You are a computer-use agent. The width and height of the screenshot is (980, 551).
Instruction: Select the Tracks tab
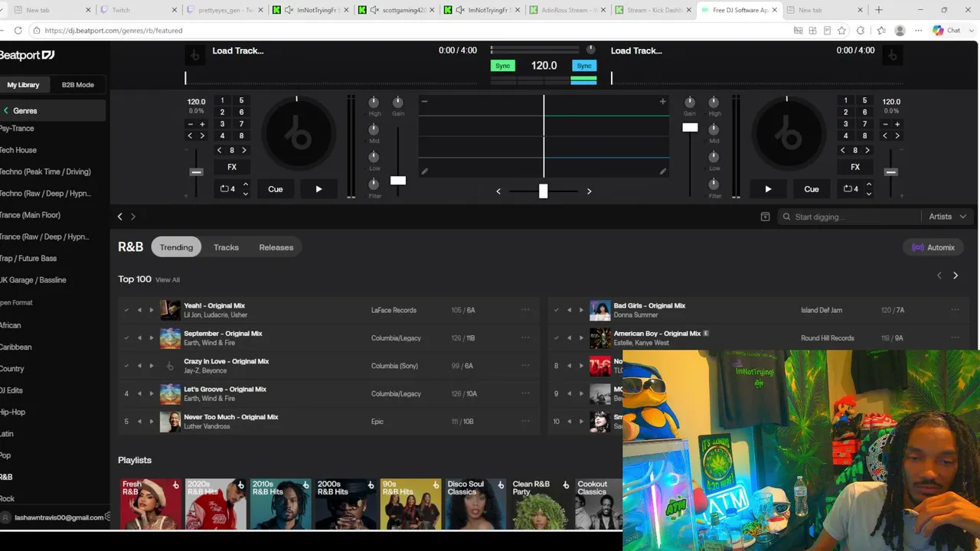click(226, 247)
